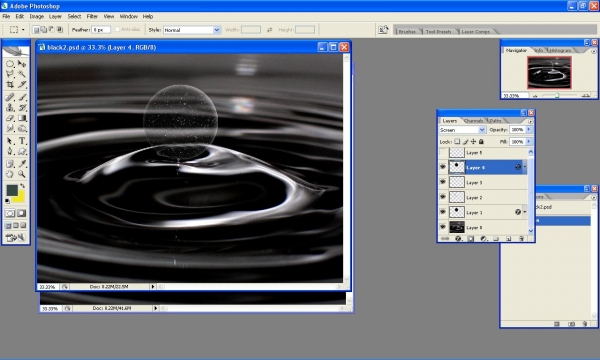600x360 pixels.
Task: Select the Custom Shape tool
Action: coord(22,151)
